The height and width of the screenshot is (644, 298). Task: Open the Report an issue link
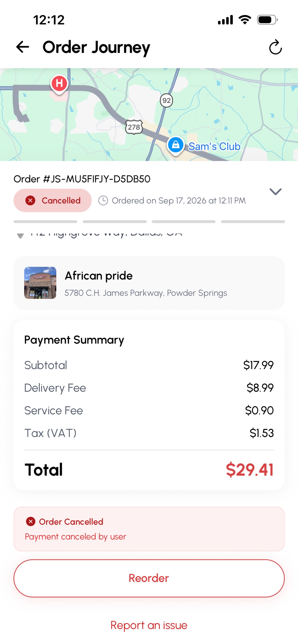click(149, 625)
